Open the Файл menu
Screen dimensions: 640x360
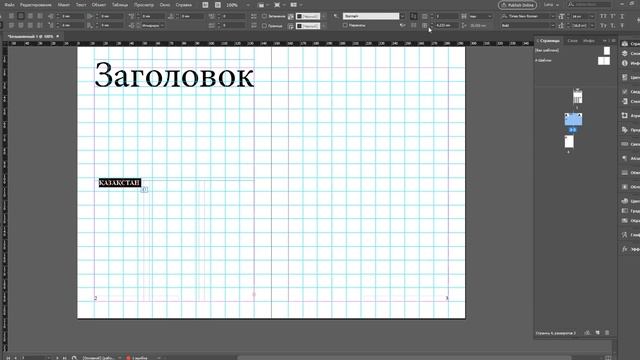[9, 5]
